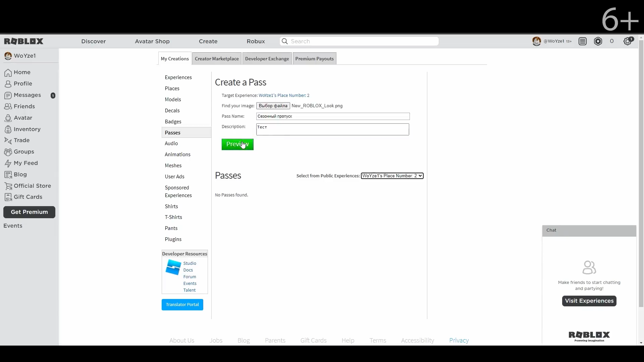The image size is (644, 362).
Task: Click the WoYze1 avatar in top bar
Action: pyautogui.click(x=537, y=41)
